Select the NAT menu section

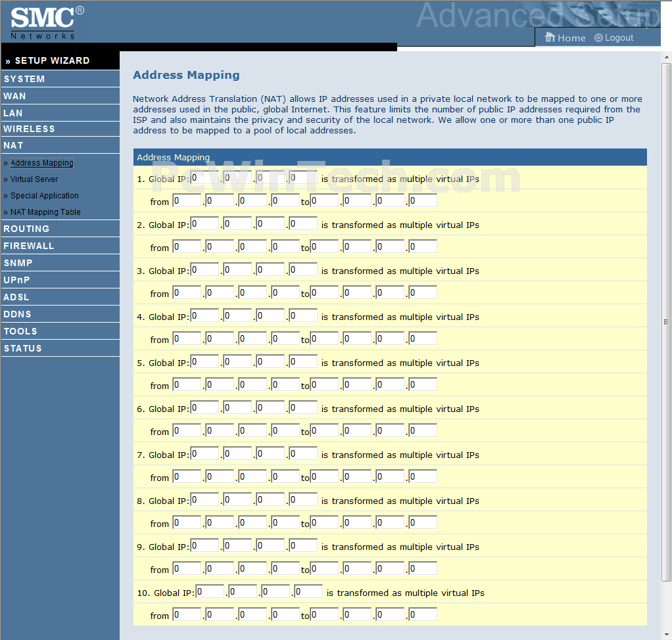click(x=60, y=145)
